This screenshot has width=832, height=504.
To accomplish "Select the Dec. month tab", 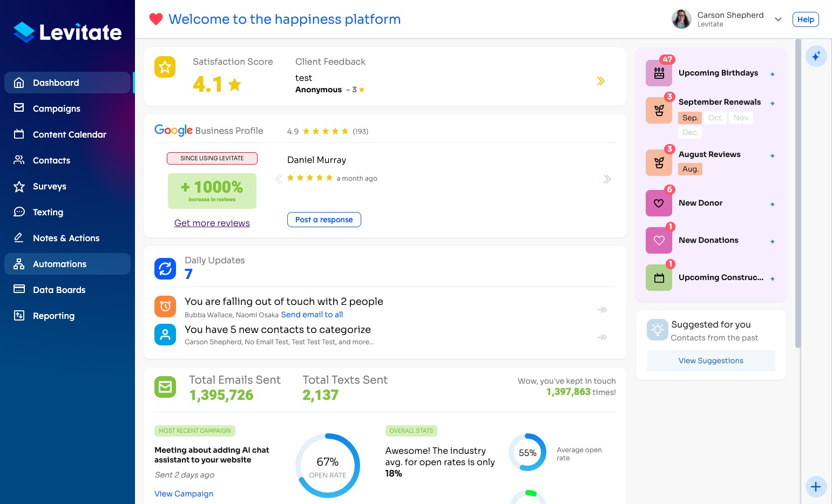I will click(x=690, y=132).
